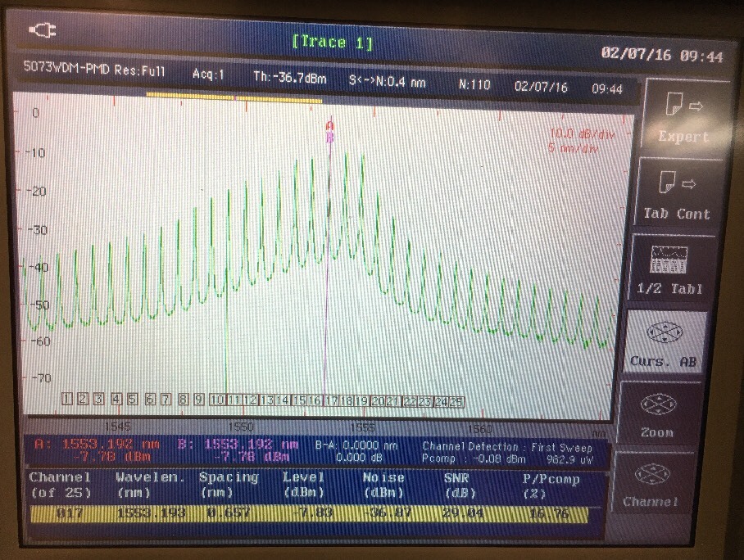Screen dimensions: 744x560
Task: Click the cursor A marker on trace
Action: [330, 125]
